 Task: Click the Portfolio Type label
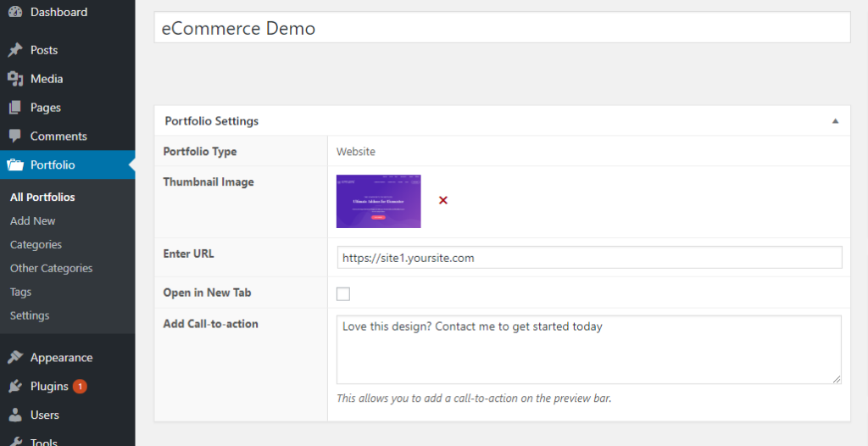[200, 151]
